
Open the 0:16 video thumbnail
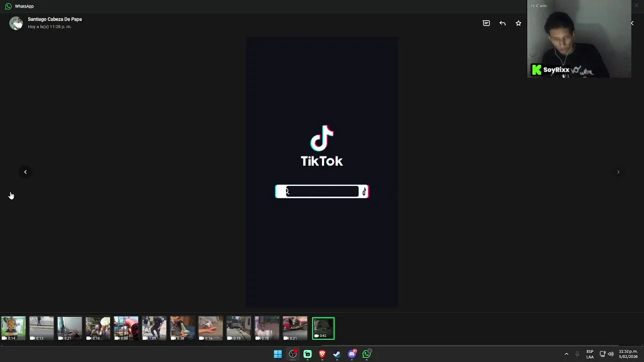(210, 328)
